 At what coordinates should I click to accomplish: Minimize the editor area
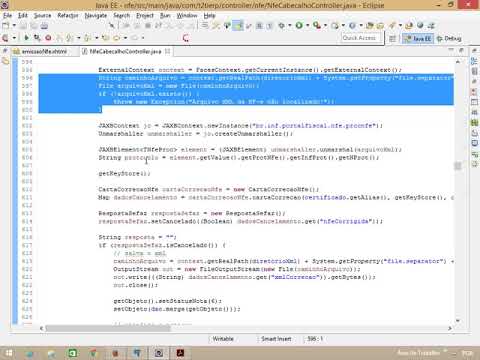tap(451, 50)
